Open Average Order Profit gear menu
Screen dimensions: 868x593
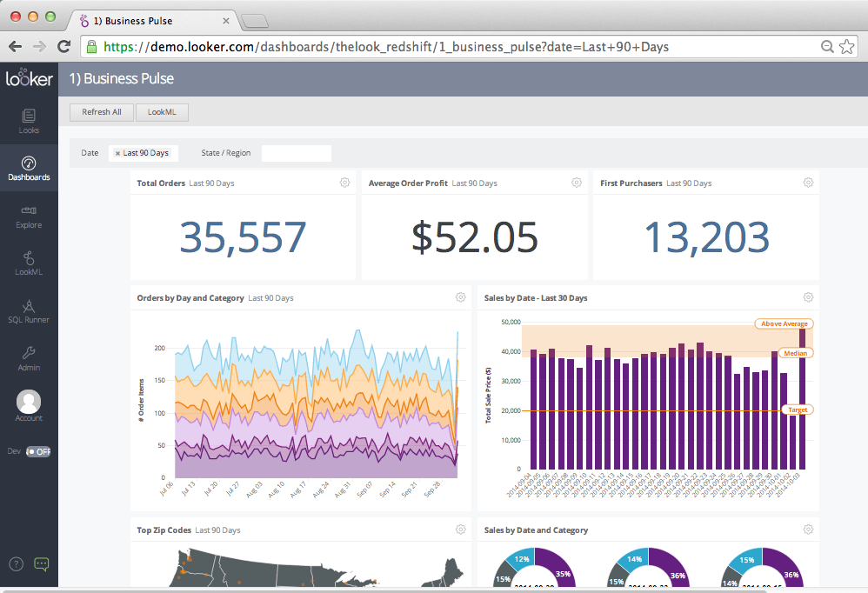(576, 183)
